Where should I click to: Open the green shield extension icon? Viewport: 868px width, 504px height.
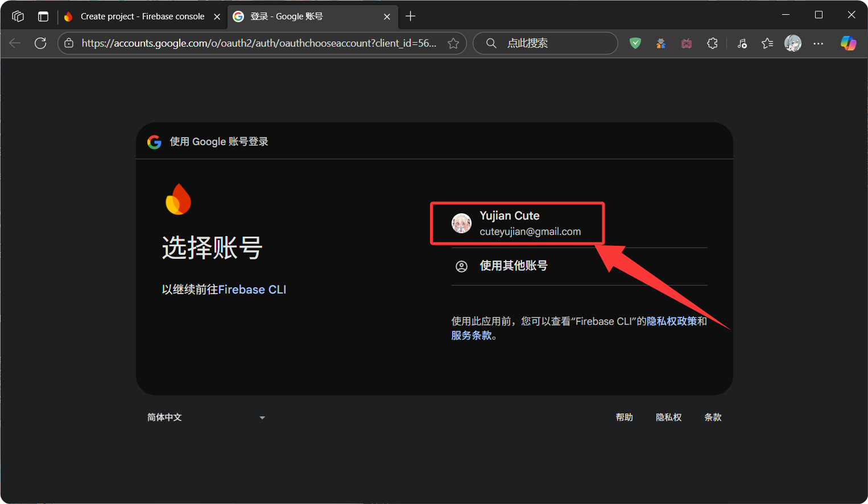point(635,43)
